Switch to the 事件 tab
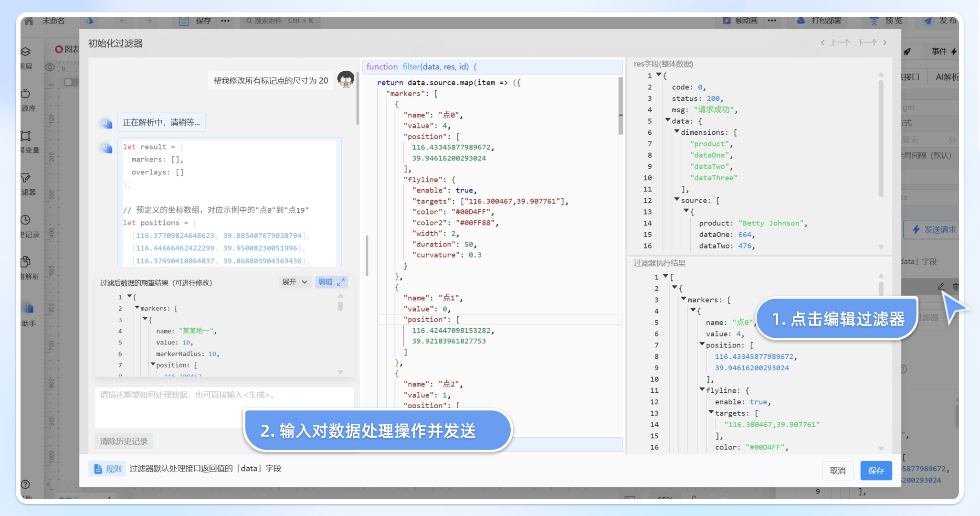The image size is (980, 516). click(939, 51)
